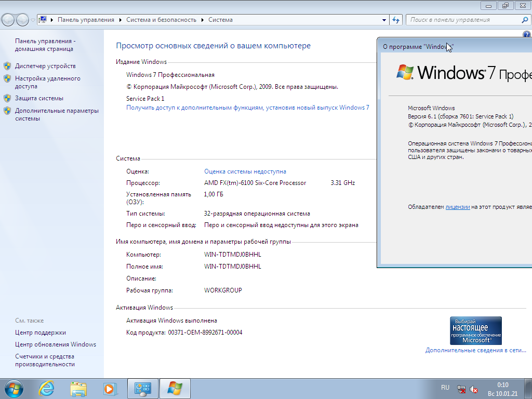Viewport: 532px width, 399px height.
Task: Open the address bar history dropdown
Action: 384,20
